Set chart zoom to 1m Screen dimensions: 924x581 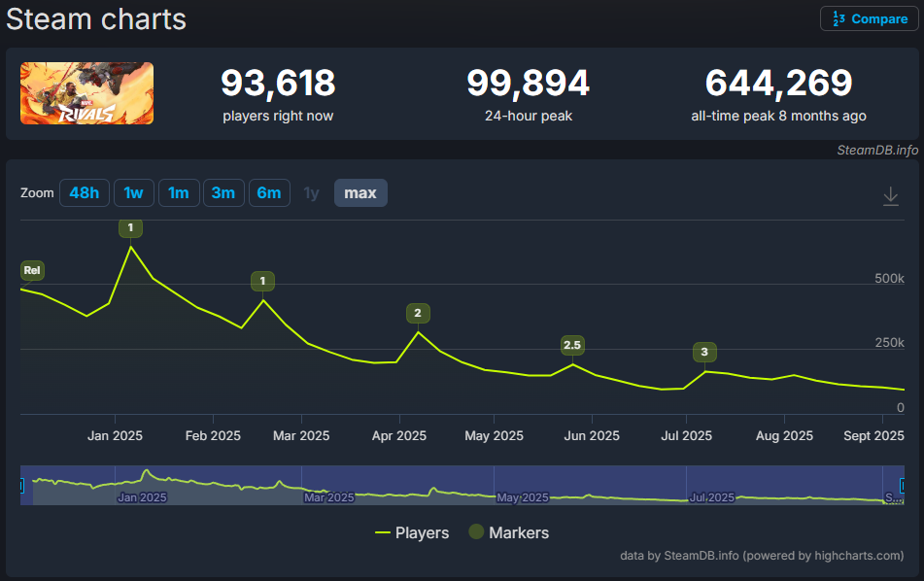pyautogui.click(x=179, y=192)
